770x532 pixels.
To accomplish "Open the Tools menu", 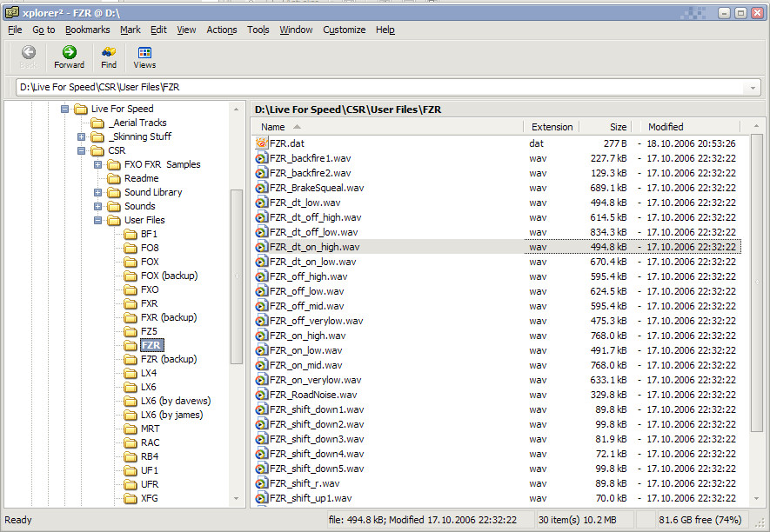I will pyautogui.click(x=258, y=30).
